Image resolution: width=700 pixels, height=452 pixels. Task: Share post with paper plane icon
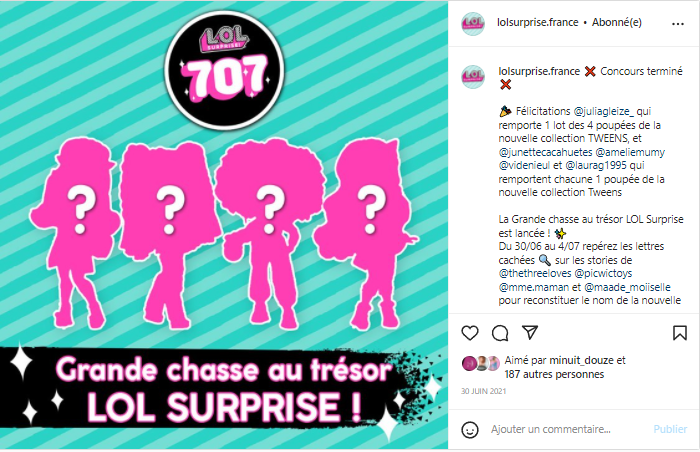click(x=530, y=333)
